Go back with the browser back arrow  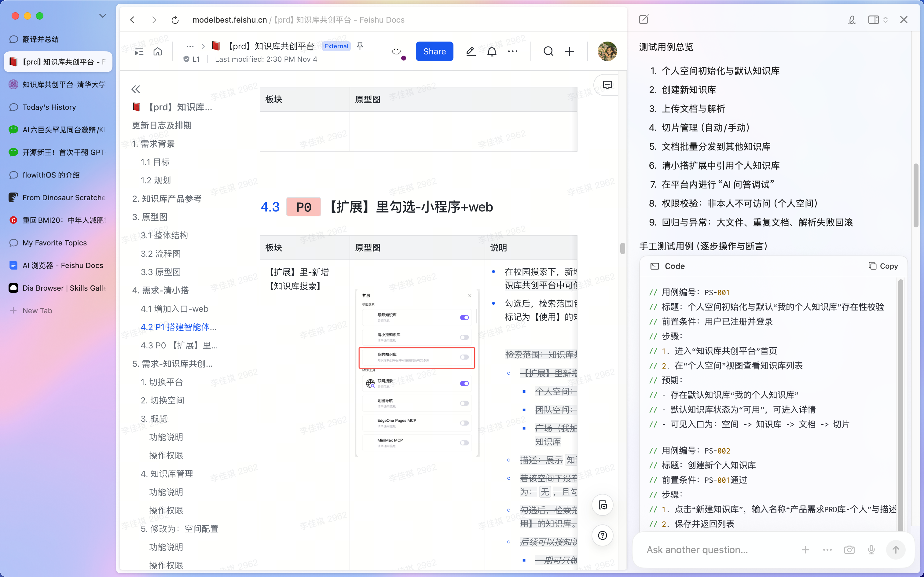tap(132, 20)
